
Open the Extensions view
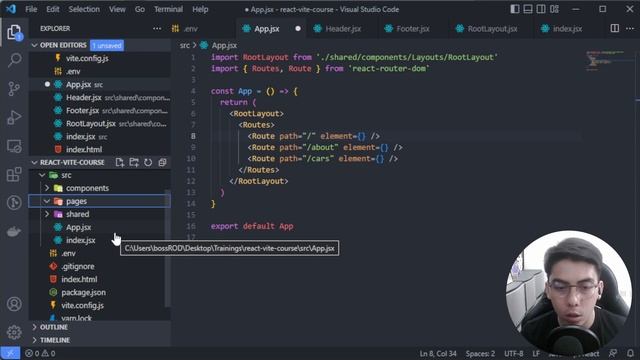tap(14, 174)
